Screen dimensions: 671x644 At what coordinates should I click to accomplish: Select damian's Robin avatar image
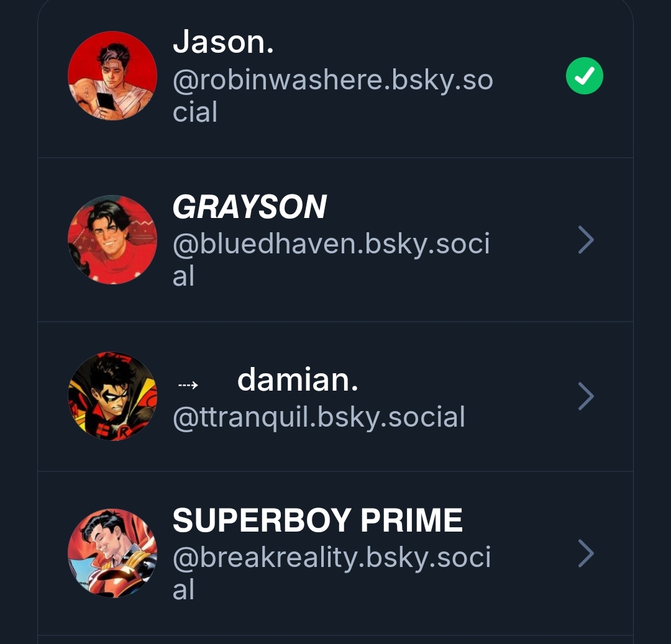112,396
